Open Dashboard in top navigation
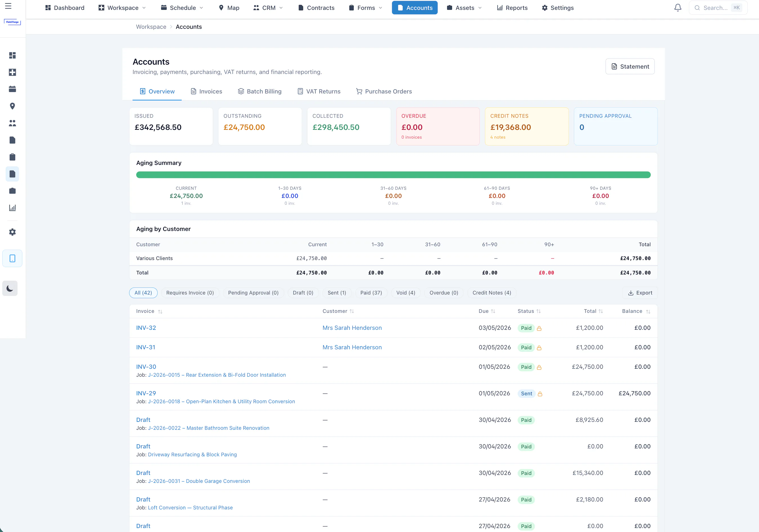The image size is (759, 532). [65, 8]
